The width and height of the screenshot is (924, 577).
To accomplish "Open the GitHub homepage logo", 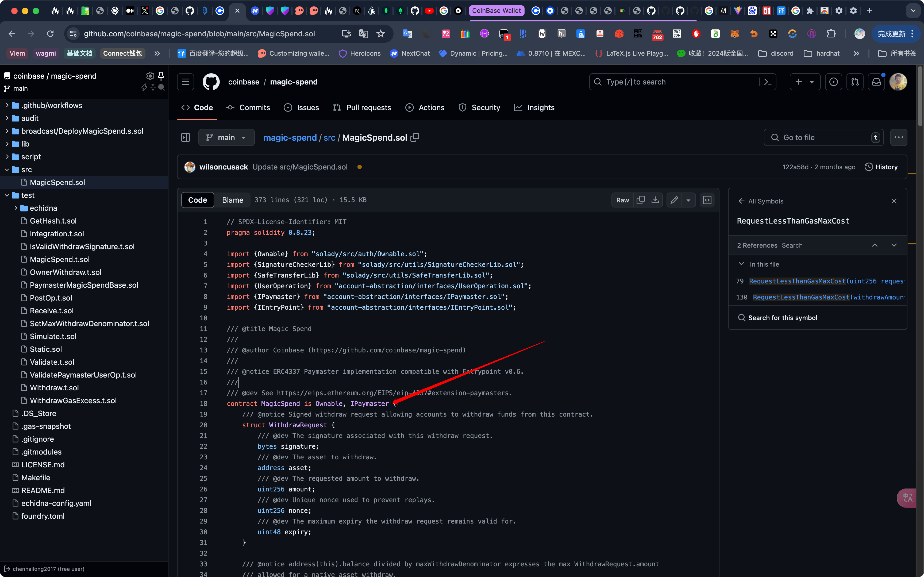I will [211, 82].
